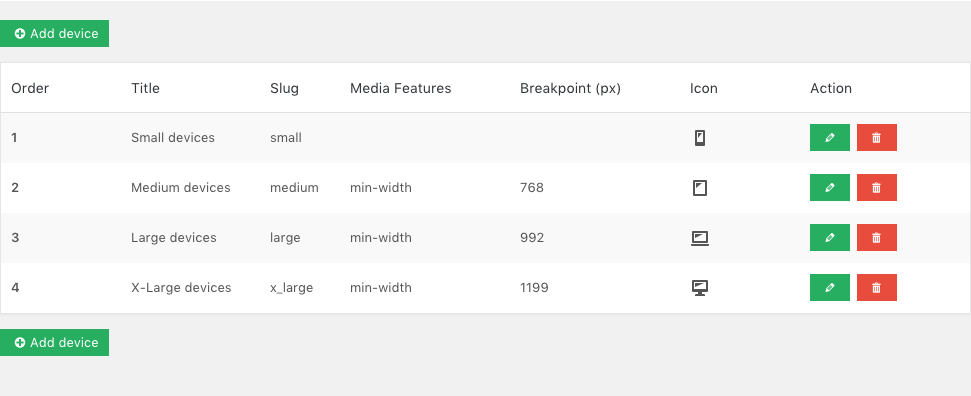
Task: Select the Title column header
Action: point(146,88)
